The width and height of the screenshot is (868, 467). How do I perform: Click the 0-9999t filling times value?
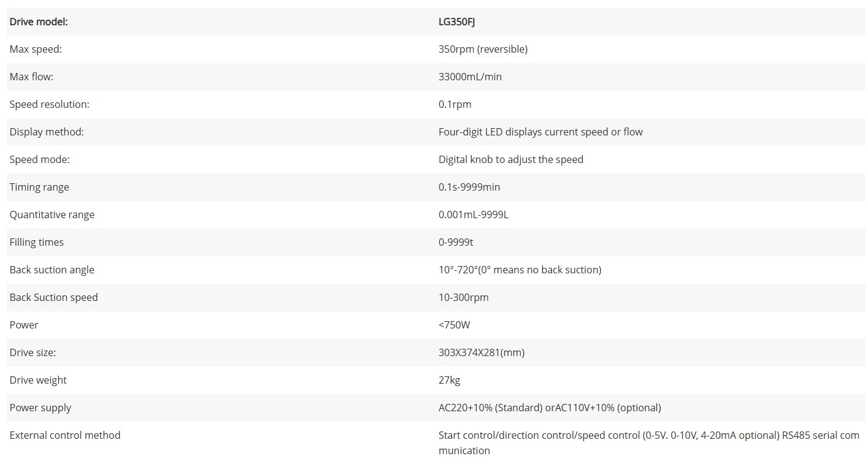tap(456, 242)
